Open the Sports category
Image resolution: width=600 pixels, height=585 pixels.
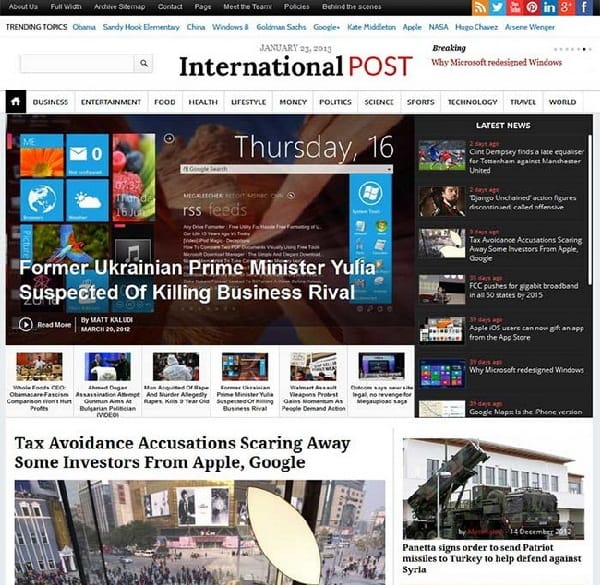[x=421, y=102]
